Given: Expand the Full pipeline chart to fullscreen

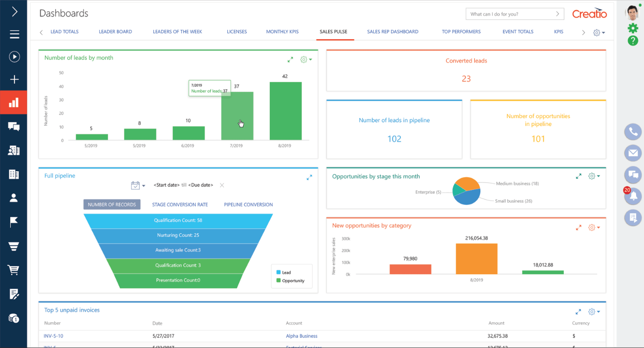Looking at the screenshot, I should [309, 177].
